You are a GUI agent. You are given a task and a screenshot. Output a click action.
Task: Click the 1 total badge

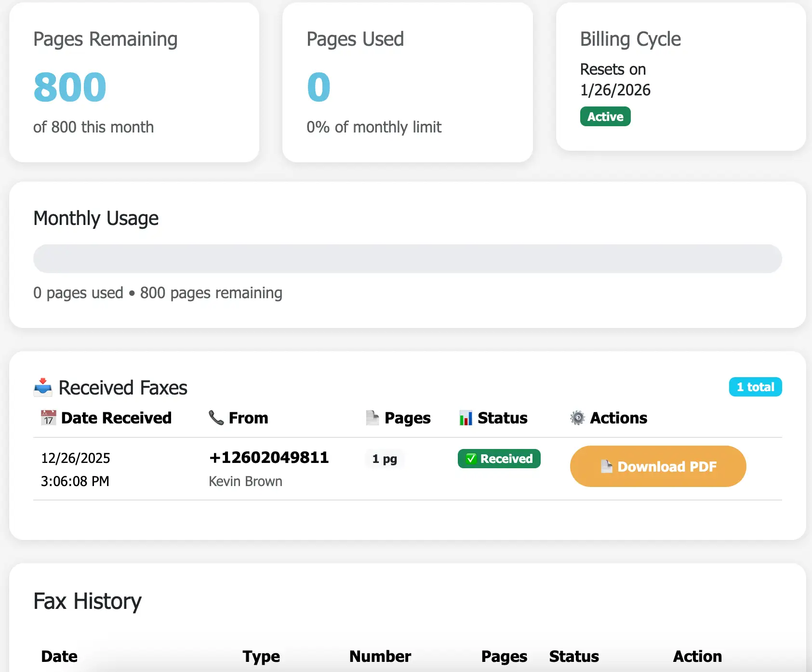[755, 387]
